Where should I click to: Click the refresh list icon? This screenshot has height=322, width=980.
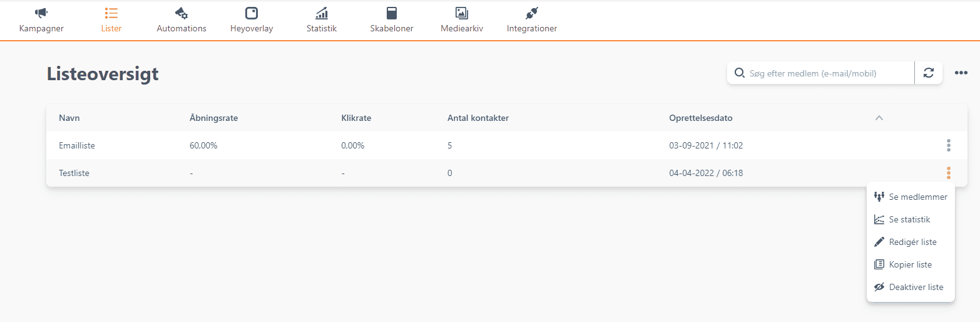coord(929,73)
